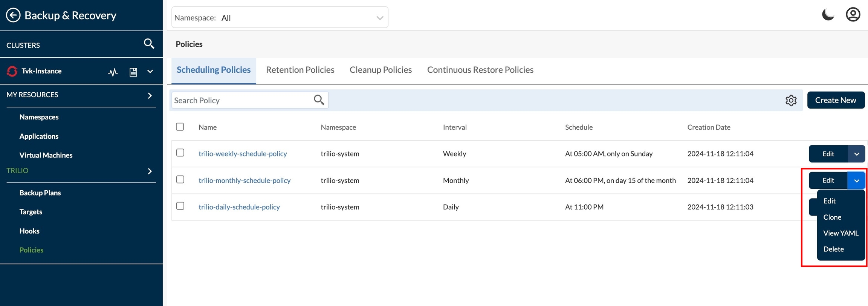868x306 pixels.
Task: Click the table settings gear icon
Action: (x=791, y=100)
